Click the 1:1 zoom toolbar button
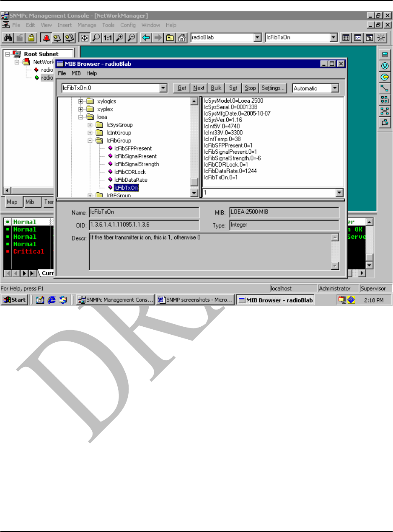This screenshot has height=532, width=393. [108, 38]
